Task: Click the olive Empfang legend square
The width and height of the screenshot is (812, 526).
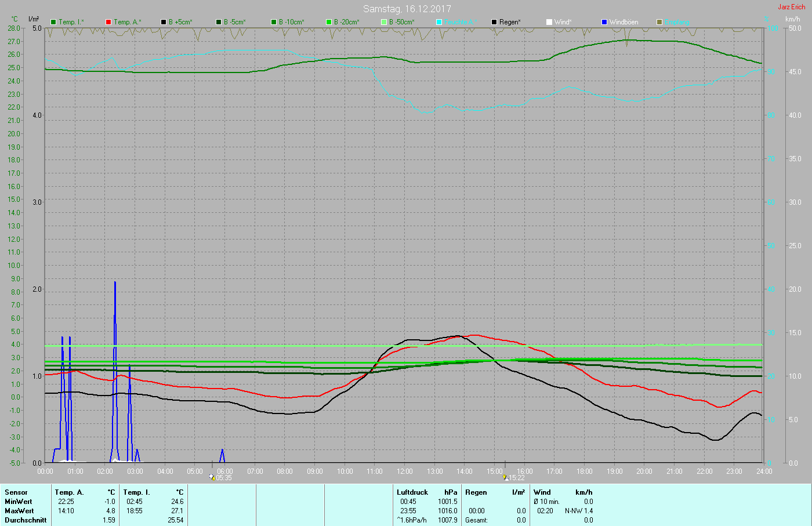Action: click(x=659, y=22)
